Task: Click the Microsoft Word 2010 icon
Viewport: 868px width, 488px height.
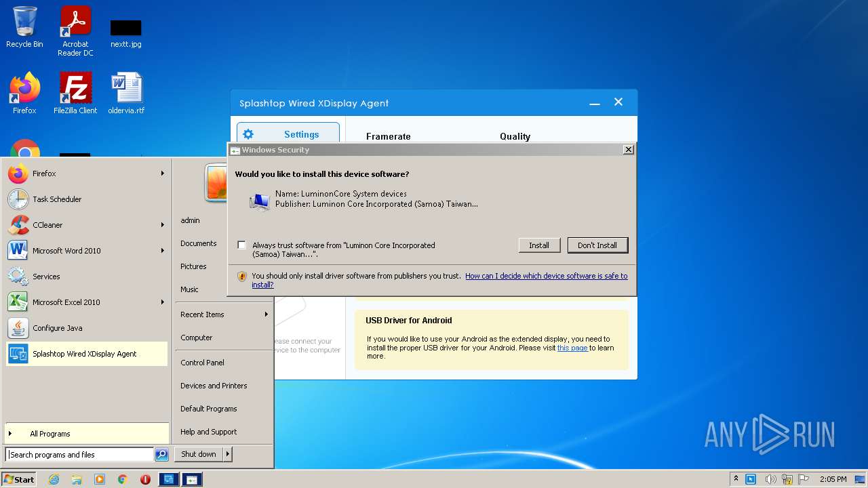Action: click(18, 251)
